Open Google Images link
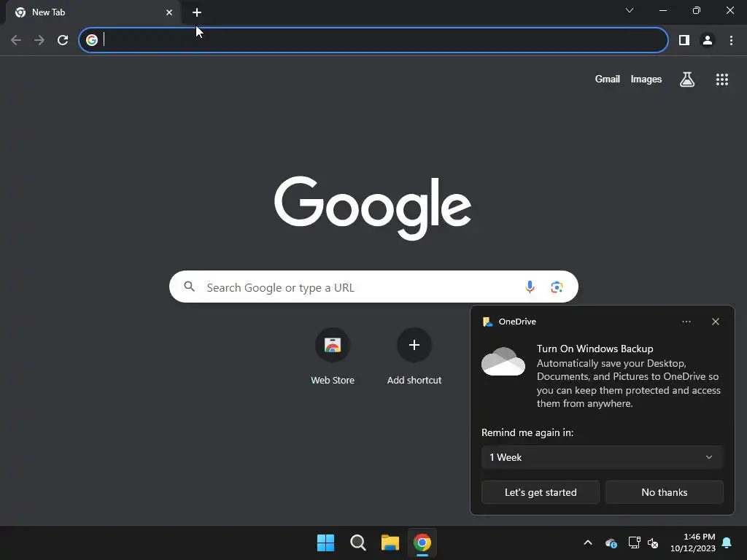The image size is (747, 560). [x=646, y=79]
